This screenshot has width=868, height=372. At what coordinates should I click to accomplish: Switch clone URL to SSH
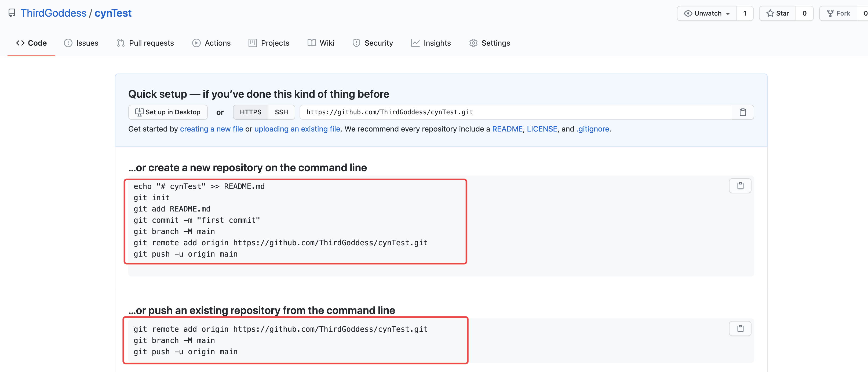pyautogui.click(x=281, y=112)
